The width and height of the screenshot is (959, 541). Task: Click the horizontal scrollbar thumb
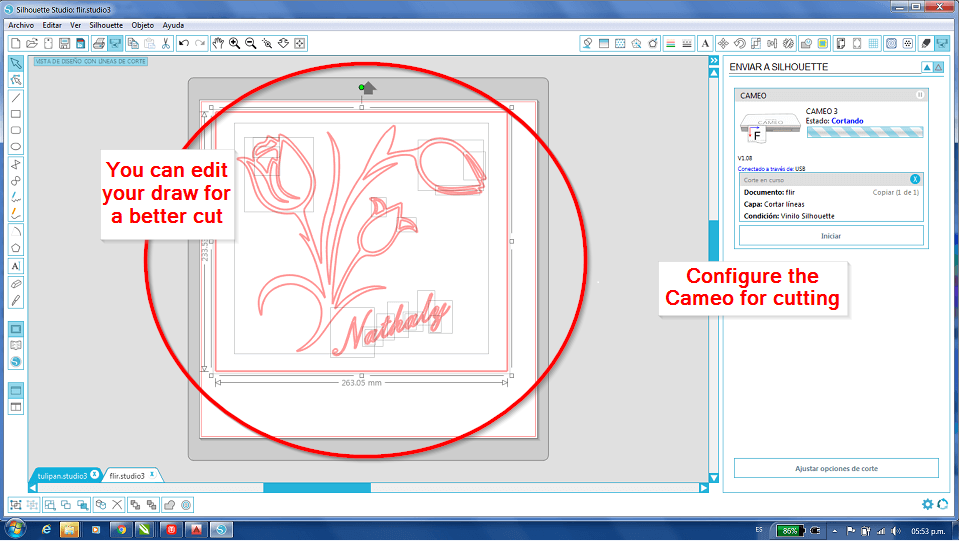317,488
